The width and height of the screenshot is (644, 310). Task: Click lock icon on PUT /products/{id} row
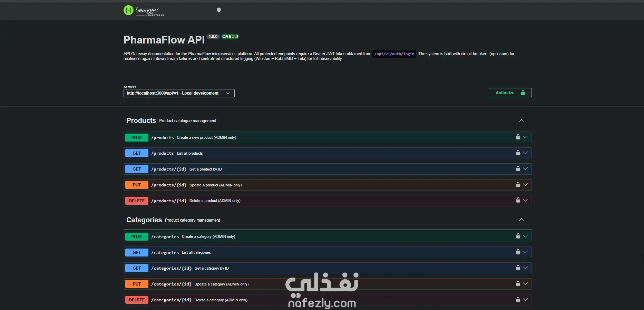tap(518, 185)
